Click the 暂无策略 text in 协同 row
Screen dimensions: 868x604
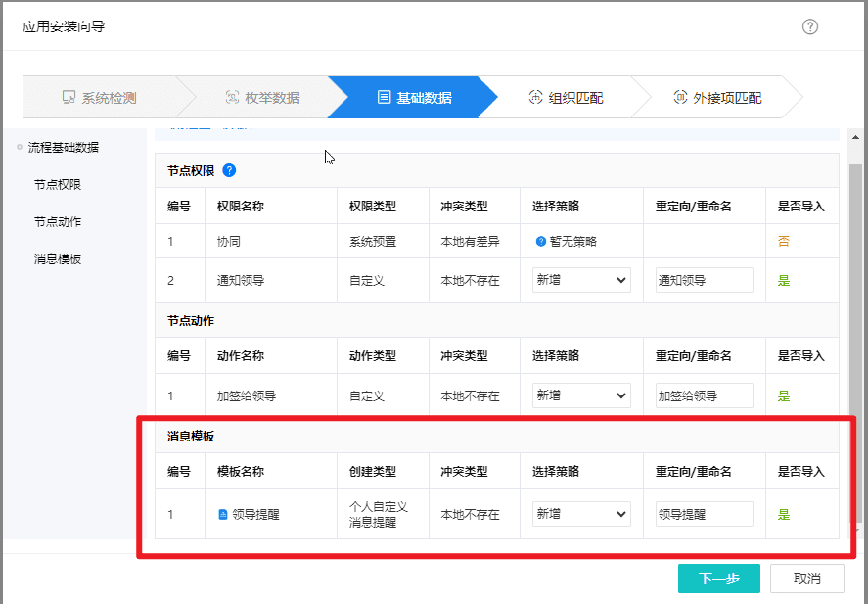tap(573, 242)
